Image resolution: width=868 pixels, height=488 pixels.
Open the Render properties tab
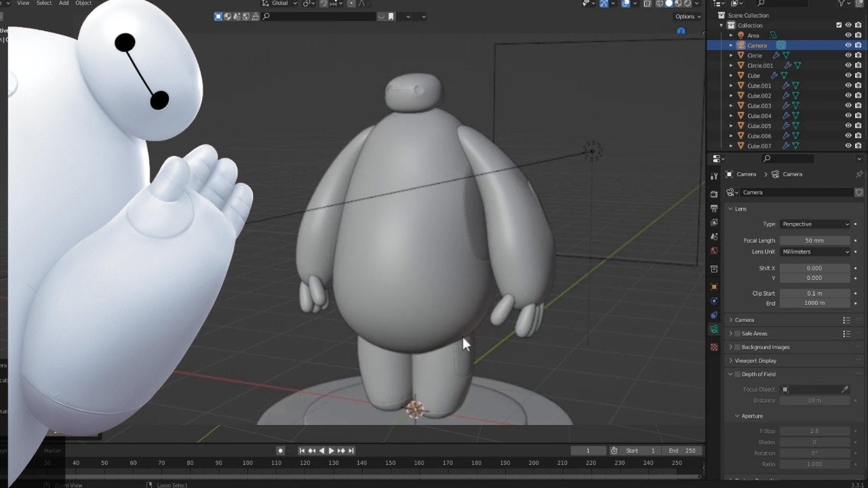(714, 194)
